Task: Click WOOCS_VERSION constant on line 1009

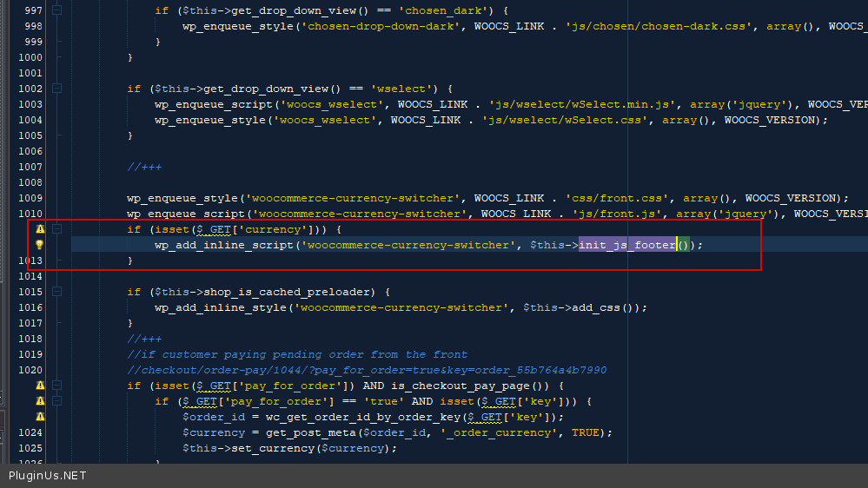Action: coord(790,198)
